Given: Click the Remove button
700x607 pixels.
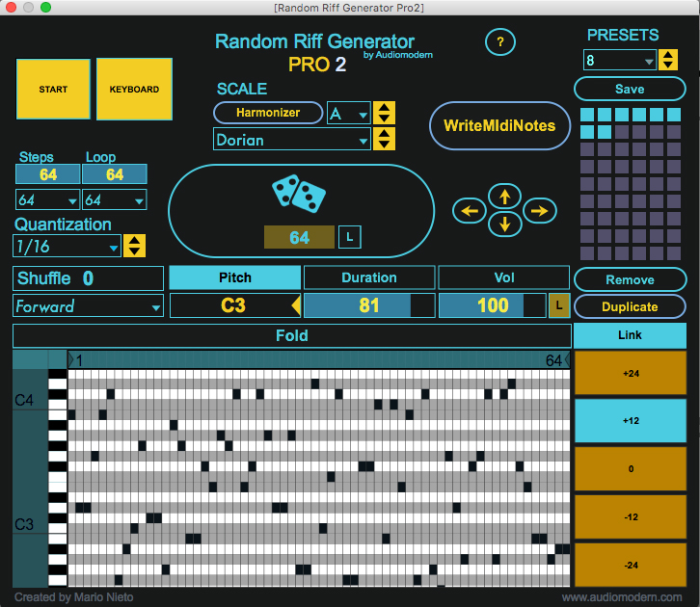Looking at the screenshot, I should 630,279.
